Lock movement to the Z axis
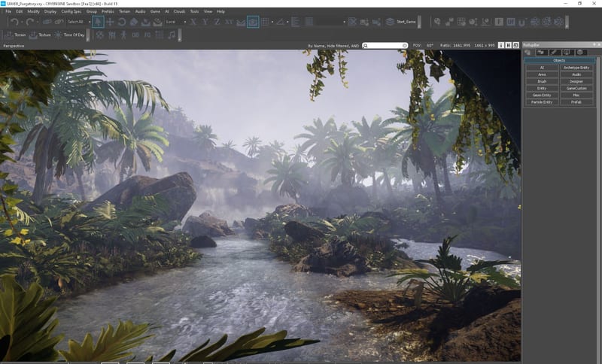 point(217,22)
